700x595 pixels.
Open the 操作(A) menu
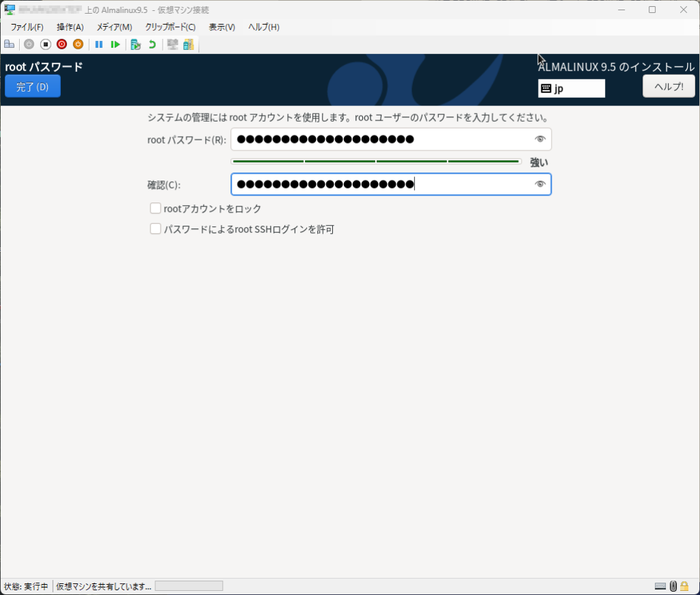[70, 27]
